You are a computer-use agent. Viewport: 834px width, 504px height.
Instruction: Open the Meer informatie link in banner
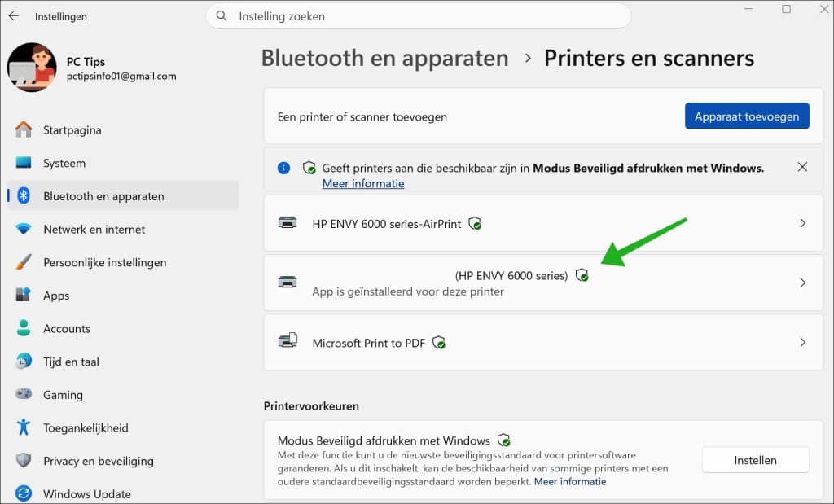363,183
